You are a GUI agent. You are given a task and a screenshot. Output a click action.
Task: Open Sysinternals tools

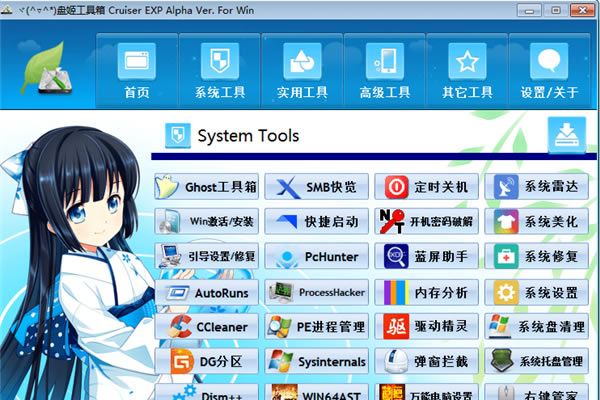[316, 361]
